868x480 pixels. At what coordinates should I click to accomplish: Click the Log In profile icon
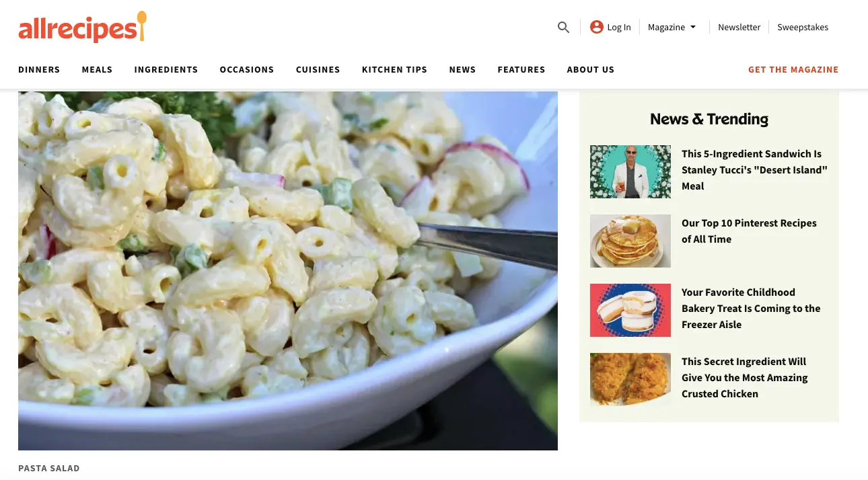[x=596, y=27]
